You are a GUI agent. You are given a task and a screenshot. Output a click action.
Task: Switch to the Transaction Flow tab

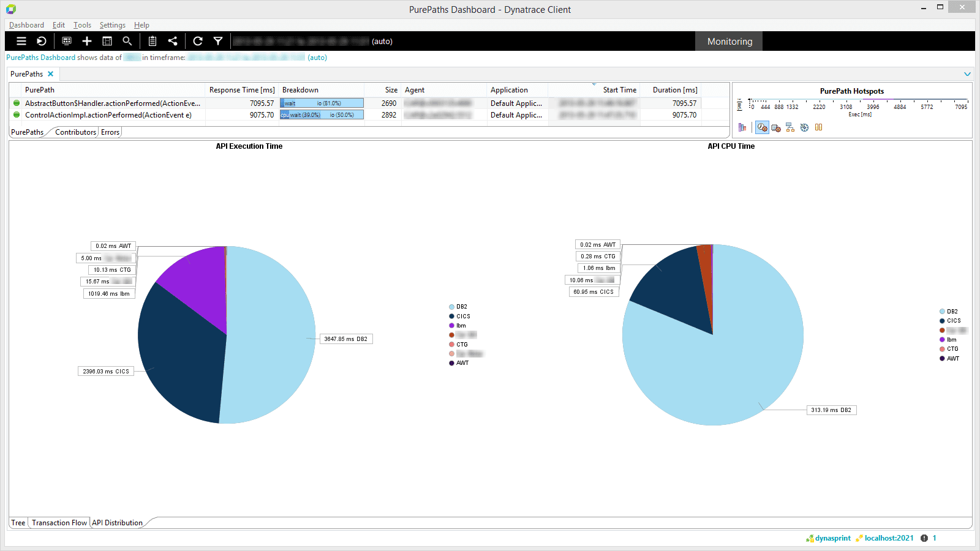(59, 522)
